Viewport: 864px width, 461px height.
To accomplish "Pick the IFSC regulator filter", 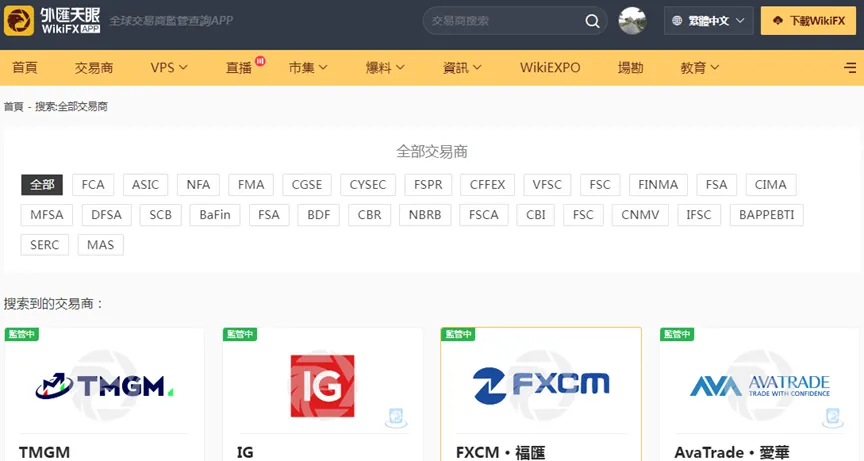I will coord(699,215).
